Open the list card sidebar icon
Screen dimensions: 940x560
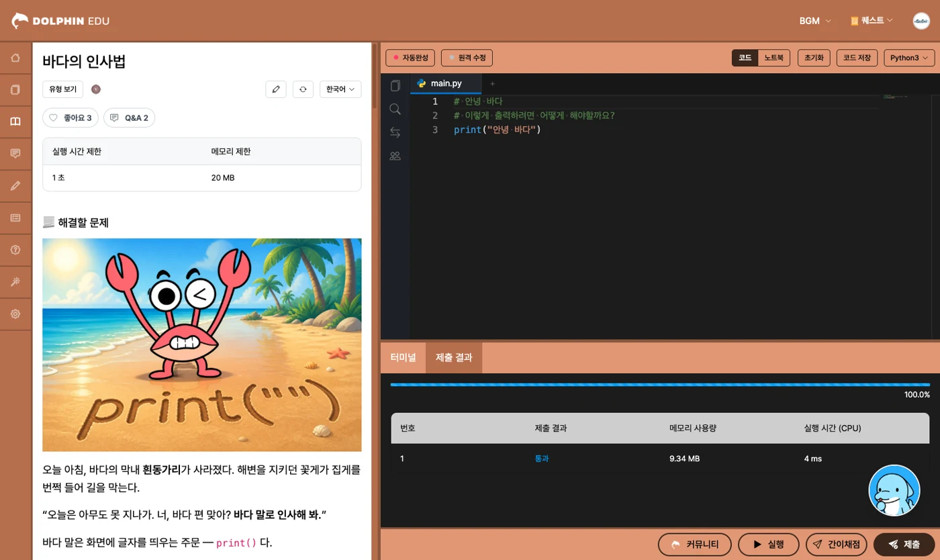[15, 218]
